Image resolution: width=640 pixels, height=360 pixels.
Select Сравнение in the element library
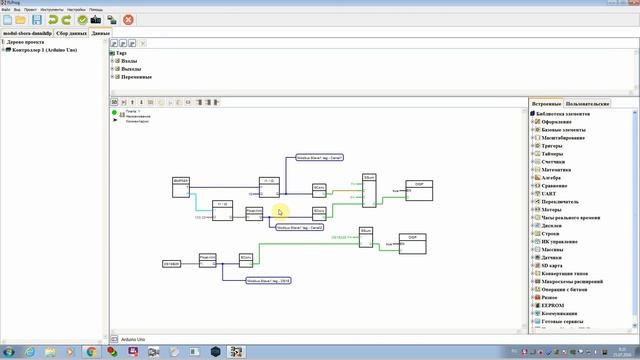click(x=554, y=186)
